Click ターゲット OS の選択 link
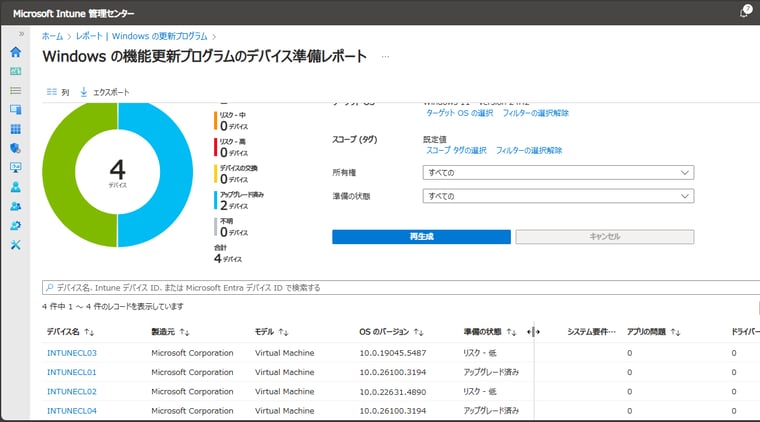The height and width of the screenshot is (422, 760). [x=459, y=113]
